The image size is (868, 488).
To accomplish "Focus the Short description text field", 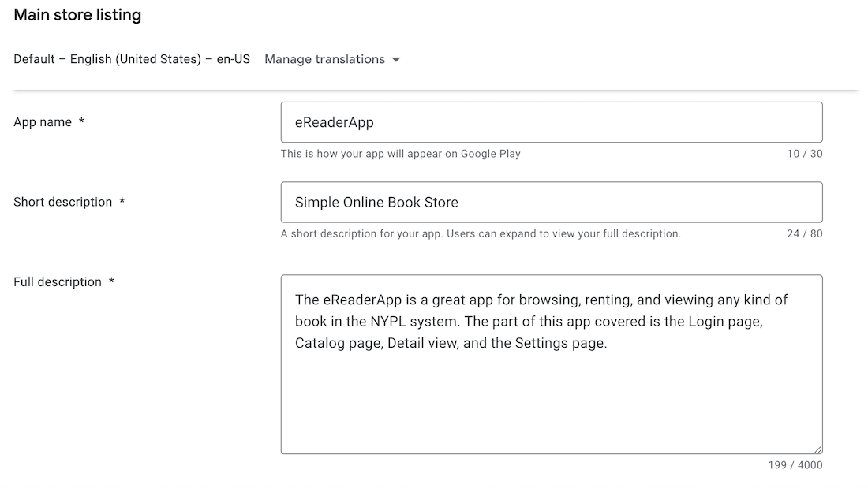I will [x=551, y=202].
